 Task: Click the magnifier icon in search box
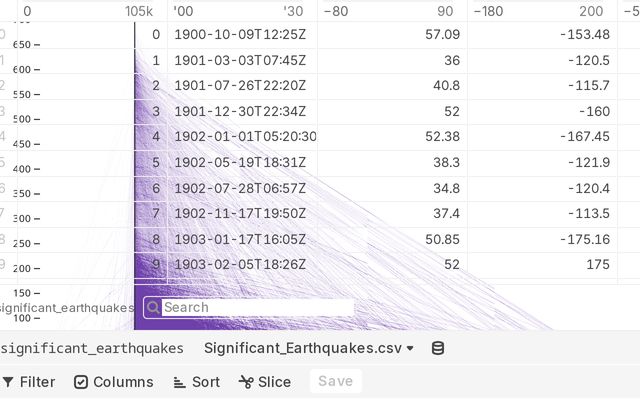153,308
